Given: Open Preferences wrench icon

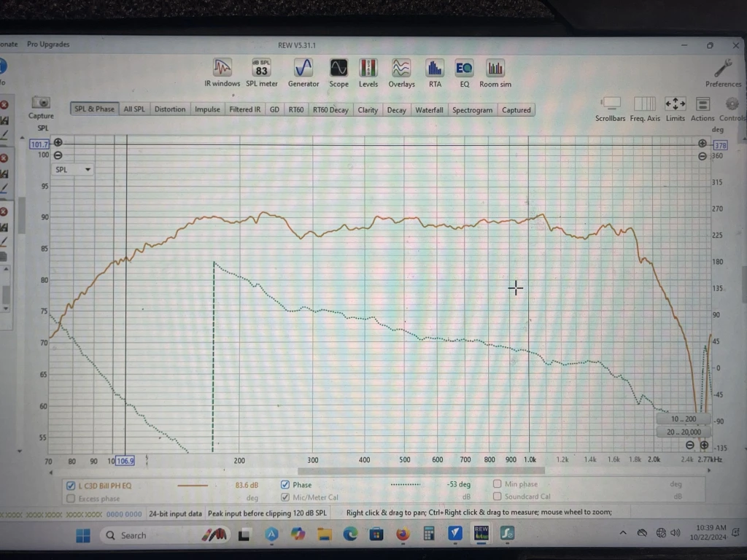Looking at the screenshot, I should click(723, 69).
